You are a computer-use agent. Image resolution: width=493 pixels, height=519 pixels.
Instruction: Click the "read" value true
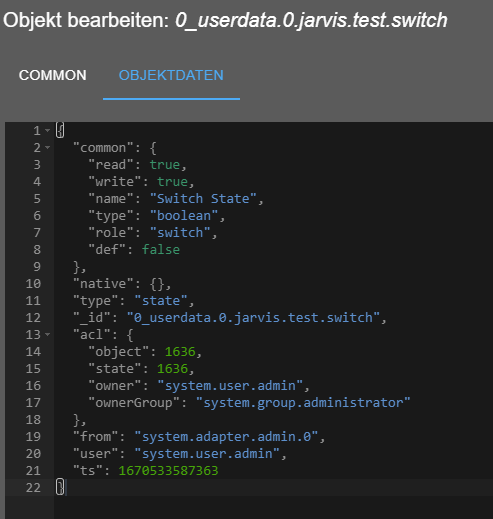pos(165,165)
